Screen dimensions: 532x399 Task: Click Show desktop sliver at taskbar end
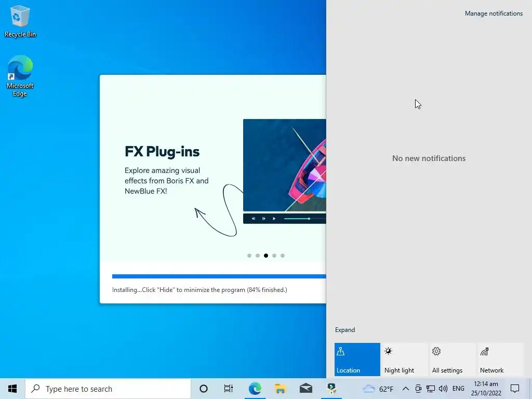530,389
